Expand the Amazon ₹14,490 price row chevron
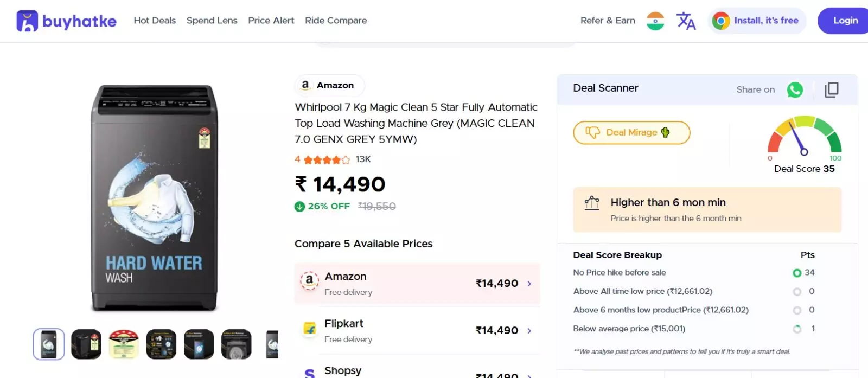This screenshot has width=868, height=378. (529, 284)
